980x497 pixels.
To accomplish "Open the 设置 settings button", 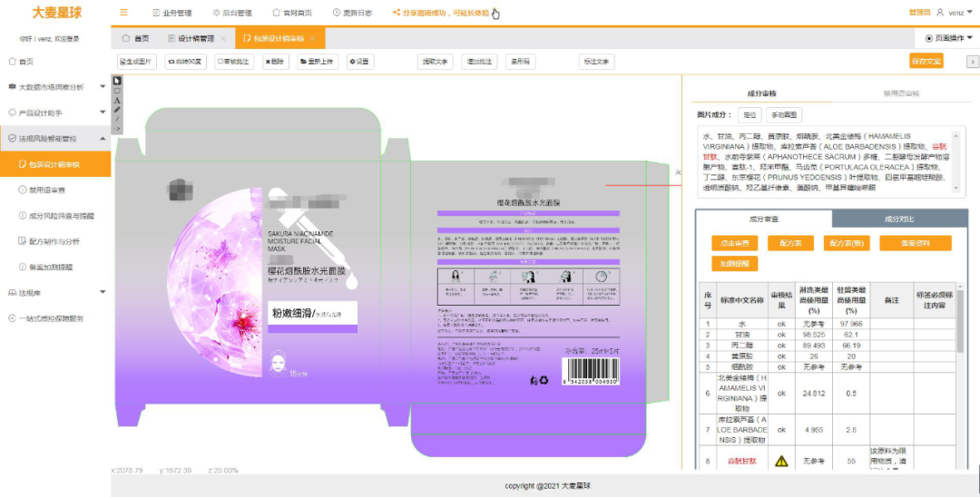I will pyautogui.click(x=360, y=61).
